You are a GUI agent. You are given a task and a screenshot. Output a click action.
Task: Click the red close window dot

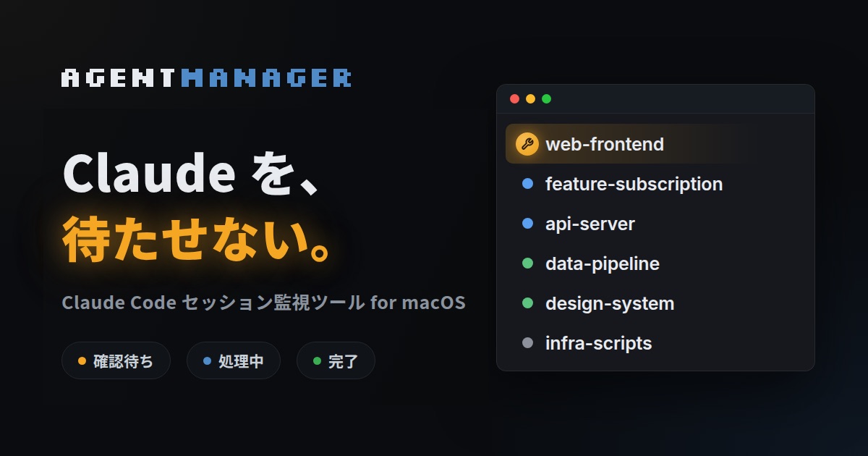(x=514, y=99)
